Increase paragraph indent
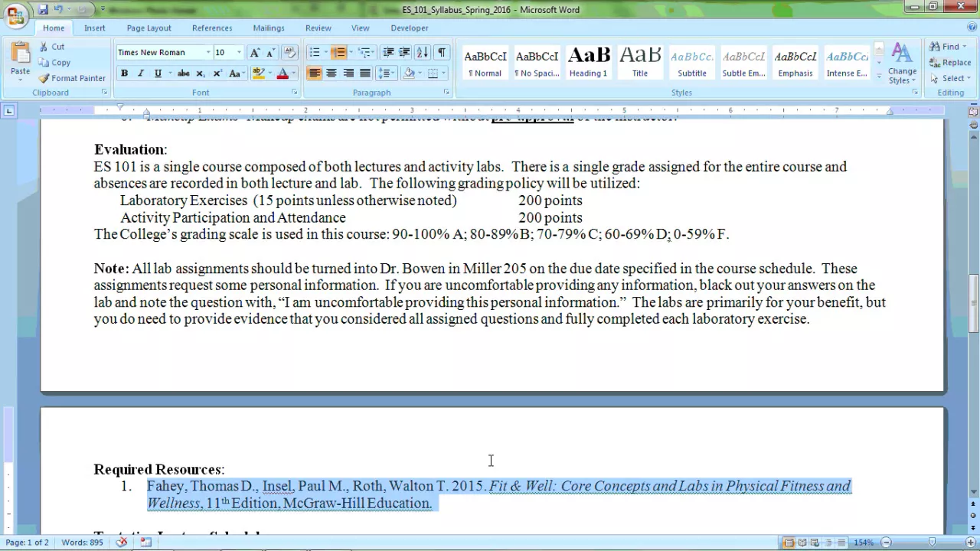This screenshot has width=980, height=551. 404,52
